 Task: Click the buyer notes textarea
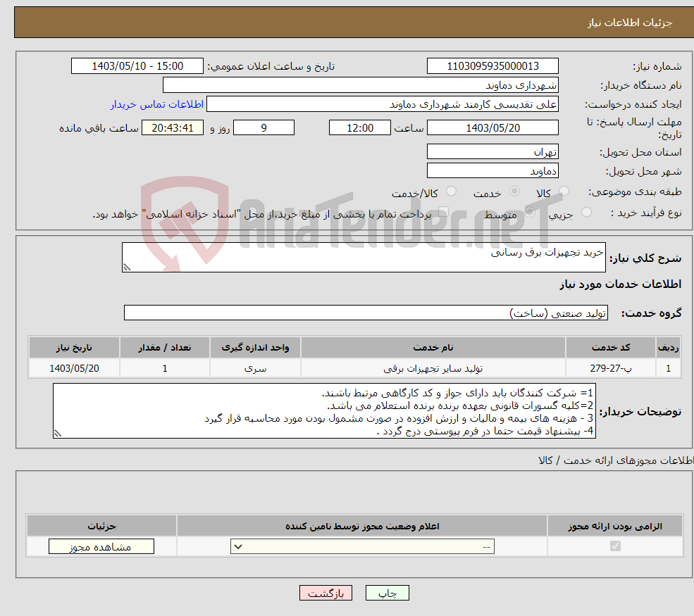tap(324, 411)
